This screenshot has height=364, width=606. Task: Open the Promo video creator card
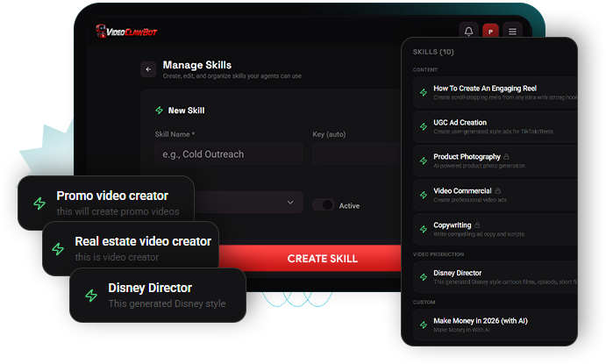[x=106, y=203]
